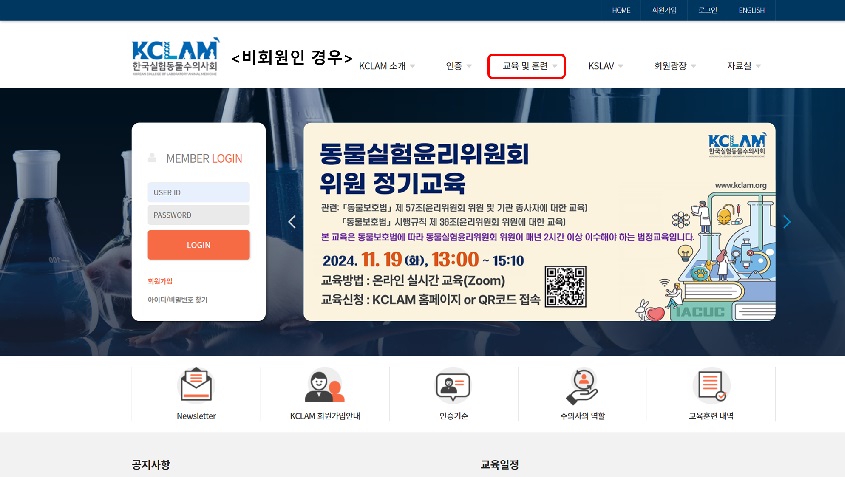Follow the ENGLISH link in top bar
This screenshot has width=845, height=477.
coord(751,10)
